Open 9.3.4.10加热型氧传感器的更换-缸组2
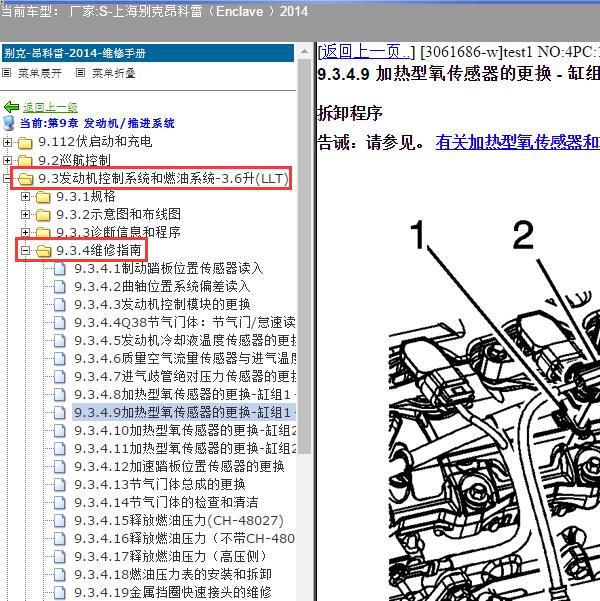 point(185,430)
